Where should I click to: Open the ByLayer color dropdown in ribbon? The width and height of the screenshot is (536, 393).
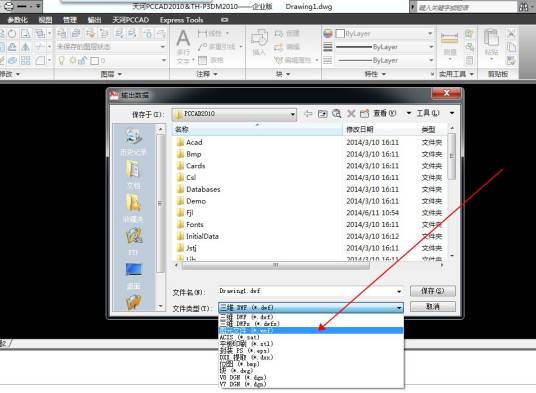click(x=430, y=33)
